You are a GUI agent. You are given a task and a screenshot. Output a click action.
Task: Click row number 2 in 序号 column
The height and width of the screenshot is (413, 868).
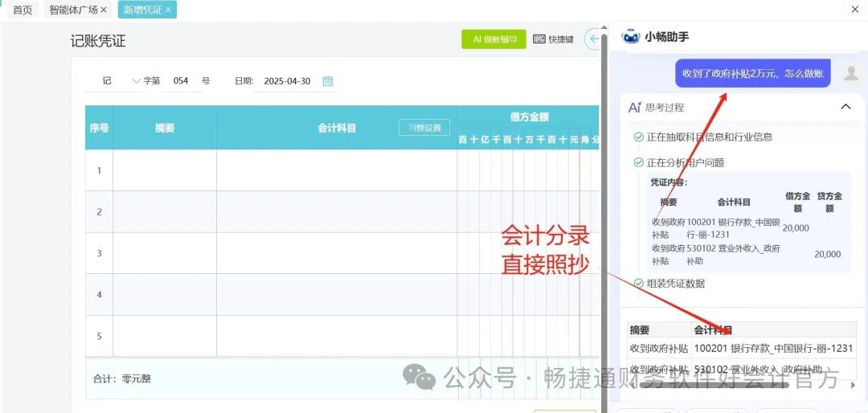99,211
